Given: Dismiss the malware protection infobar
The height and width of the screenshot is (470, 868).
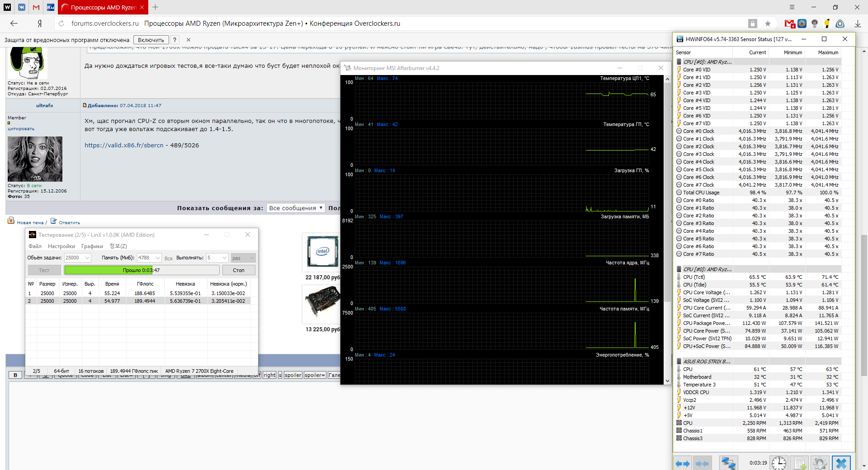Looking at the screenshot, I should click(x=189, y=40).
